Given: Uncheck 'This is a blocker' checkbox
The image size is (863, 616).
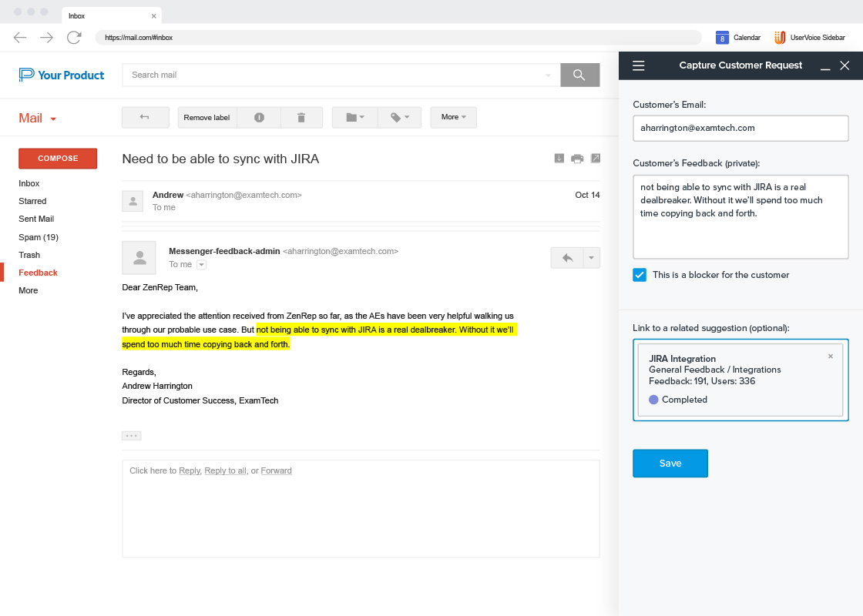Looking at the screenshot, I should (640, 275).
